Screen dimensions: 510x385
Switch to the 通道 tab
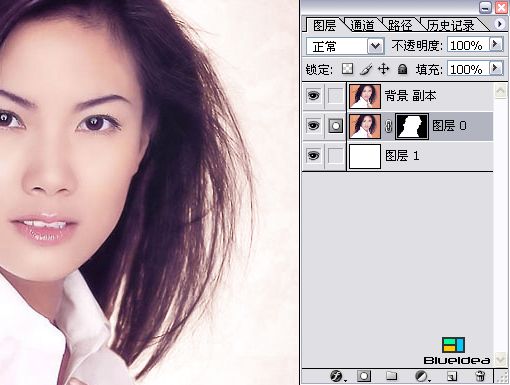pyautogui.click(x=362, y=25)
